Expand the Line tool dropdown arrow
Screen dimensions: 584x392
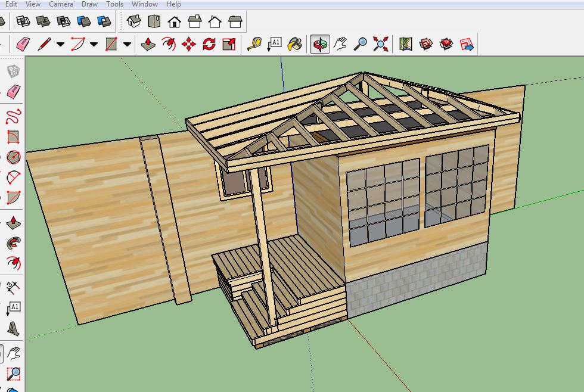click(x=60, y=44)
